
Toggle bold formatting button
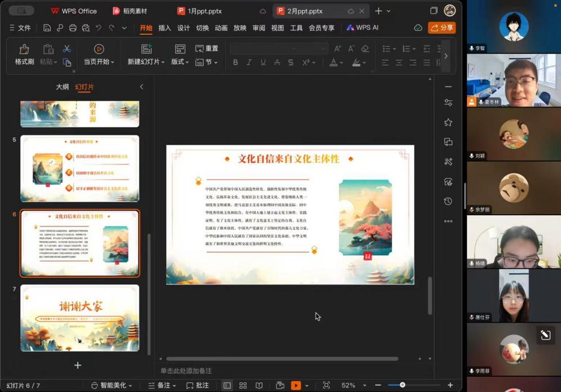236,63
